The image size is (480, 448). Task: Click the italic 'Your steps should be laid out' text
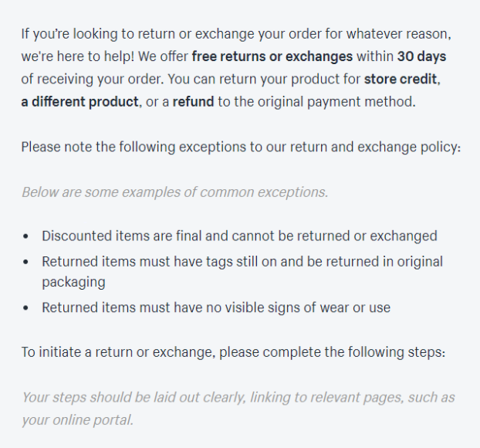(x=238, y=409)
